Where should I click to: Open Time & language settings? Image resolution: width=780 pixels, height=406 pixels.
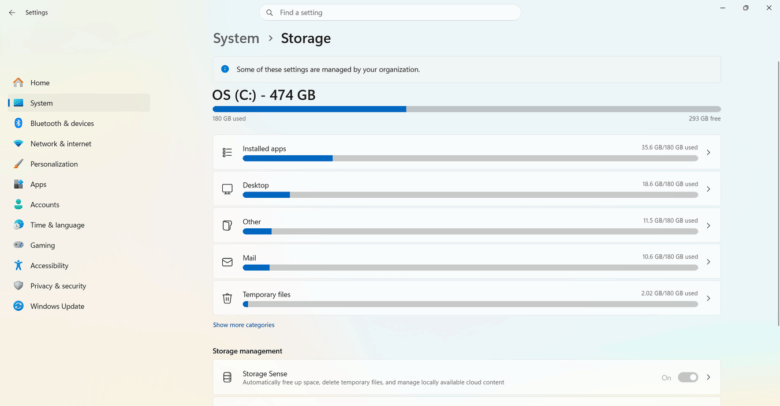[79, 225]
